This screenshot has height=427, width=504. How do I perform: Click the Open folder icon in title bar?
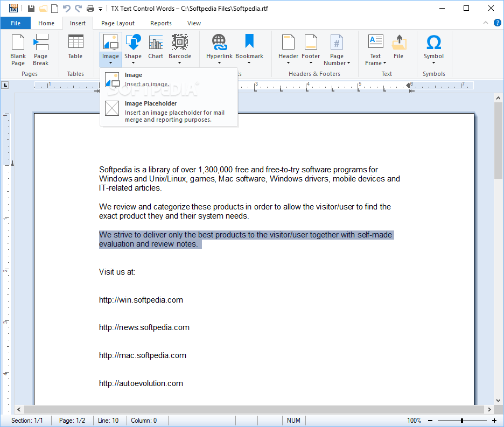pyautogui.click(x=43, y=9)
